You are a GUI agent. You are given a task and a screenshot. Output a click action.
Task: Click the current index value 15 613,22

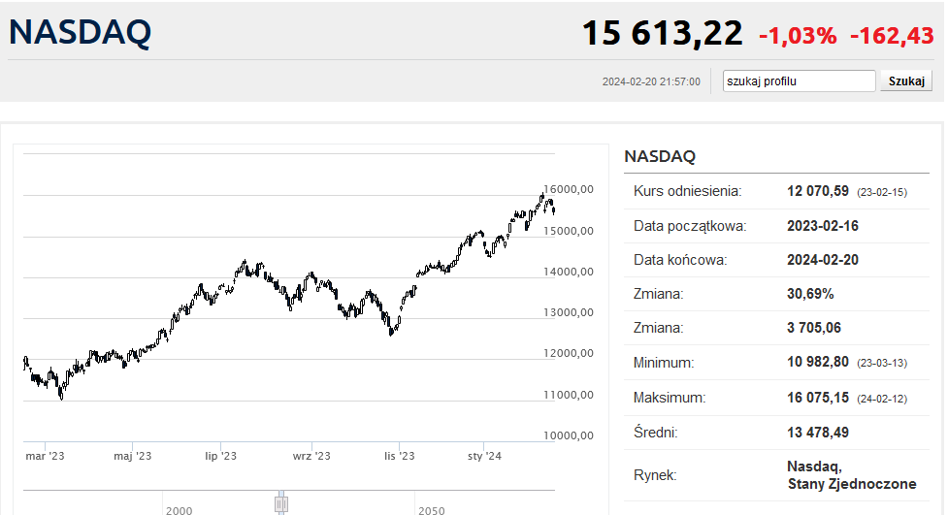pyautogui.click(x=662, y=33)
